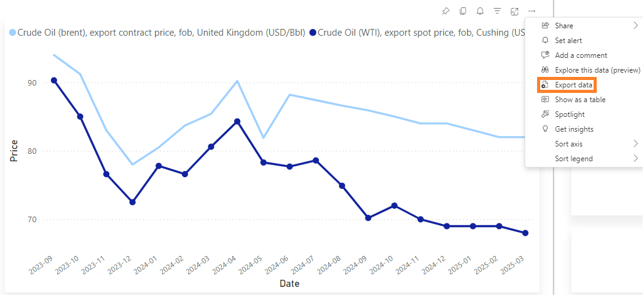The image size is (644, 296).
Task: Choose Add a comment
Action: (x=581, y=55)
